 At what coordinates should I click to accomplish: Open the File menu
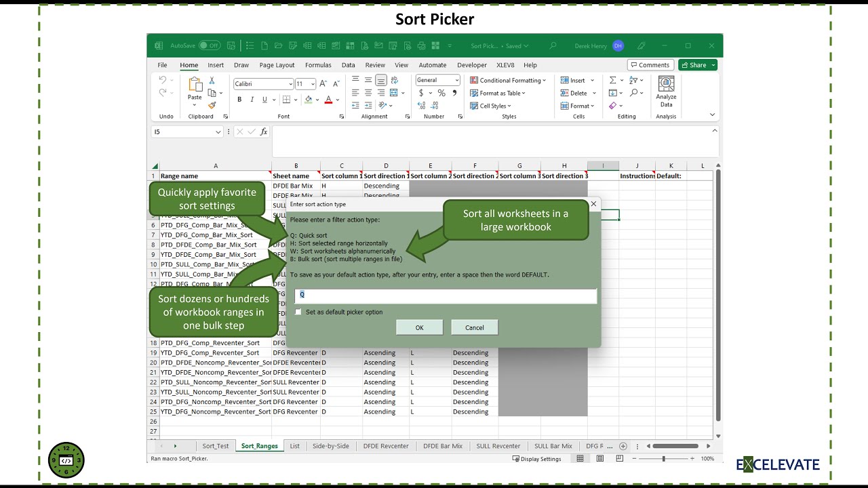tap(162, 65)
